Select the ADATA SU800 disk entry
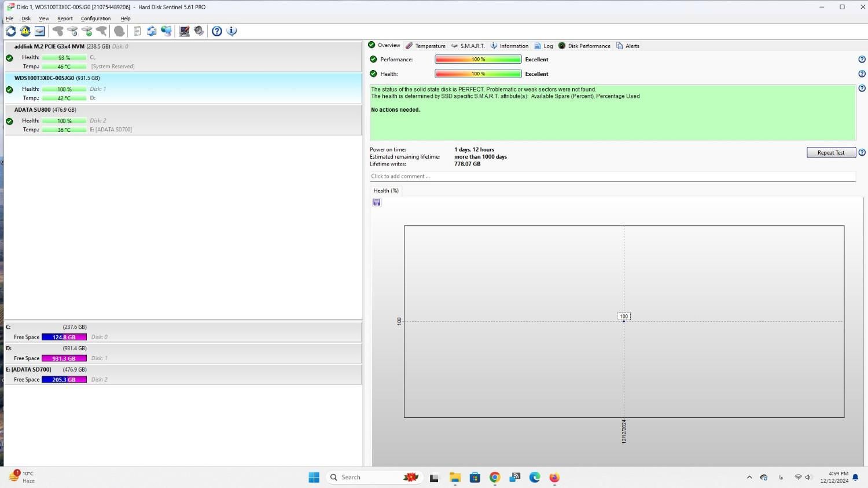Image resolution: width=868 pixels, height=488 pixels. [183, 120]
